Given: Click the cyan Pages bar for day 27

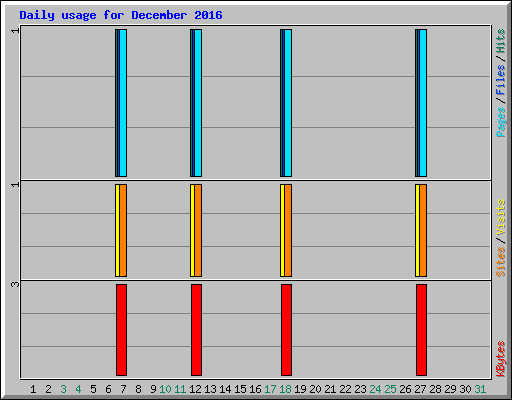Looking at the screenshot, I should click(423, 103).
